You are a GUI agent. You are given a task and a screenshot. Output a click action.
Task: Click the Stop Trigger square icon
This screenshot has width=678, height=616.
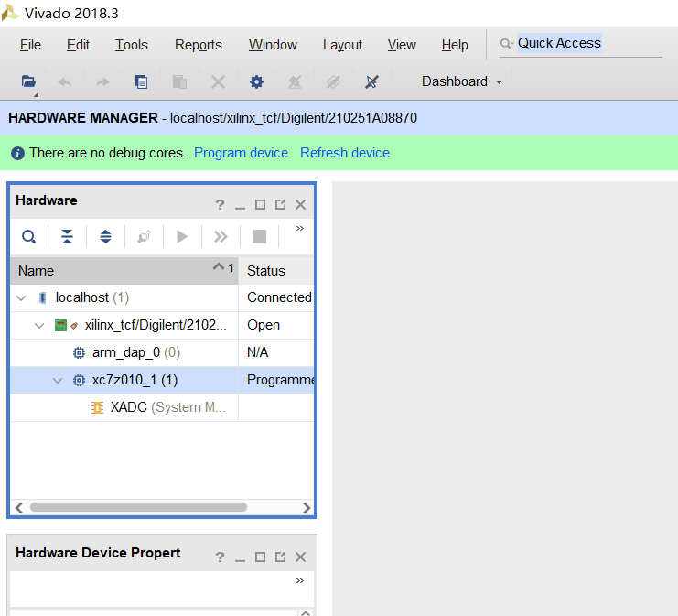[x=259, y=237]
